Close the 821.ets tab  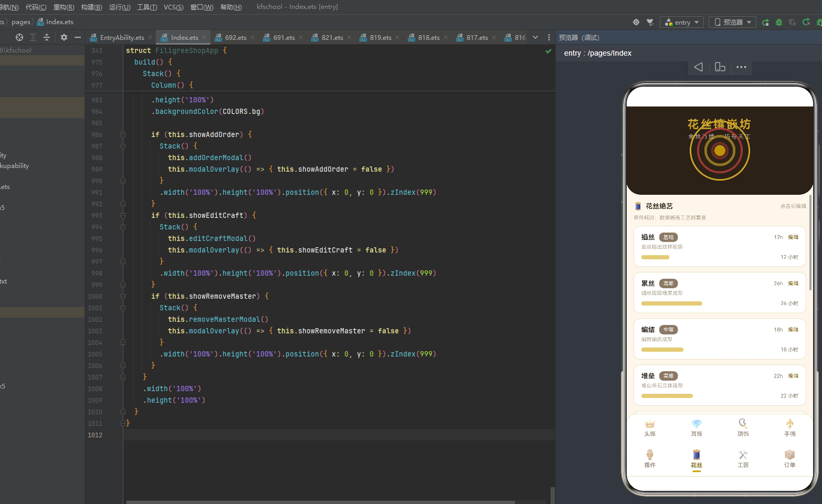[349, 37]
